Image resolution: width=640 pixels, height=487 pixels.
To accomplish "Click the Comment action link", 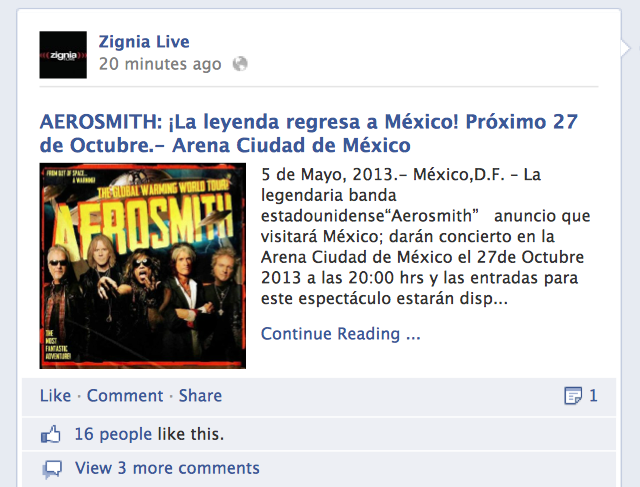I will point(125,396).
